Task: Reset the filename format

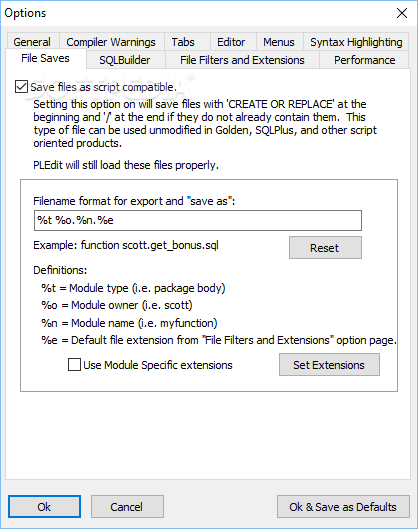Action: point(325,248)
